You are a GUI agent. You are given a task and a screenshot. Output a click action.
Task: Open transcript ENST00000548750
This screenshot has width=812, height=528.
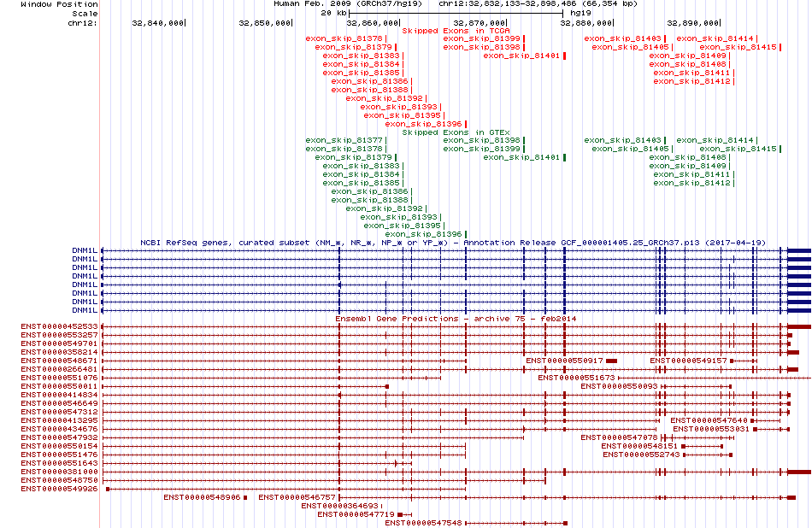pos(59,480)
